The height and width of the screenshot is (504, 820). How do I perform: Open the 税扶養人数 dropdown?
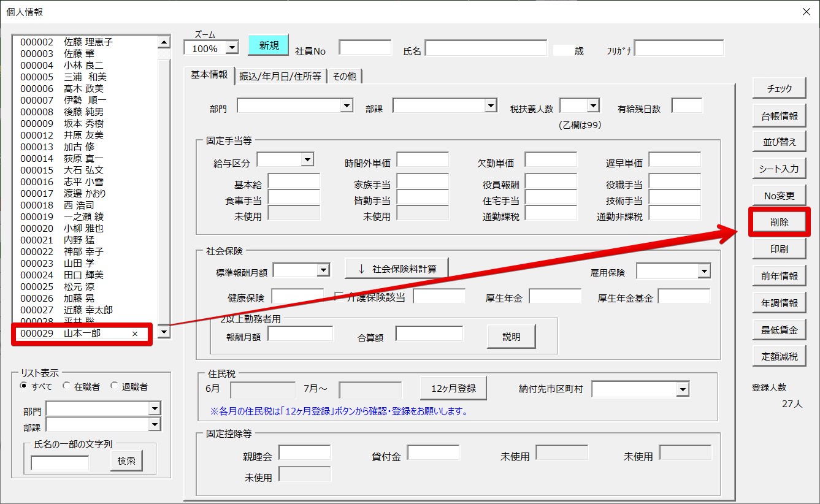coord(592,106)
